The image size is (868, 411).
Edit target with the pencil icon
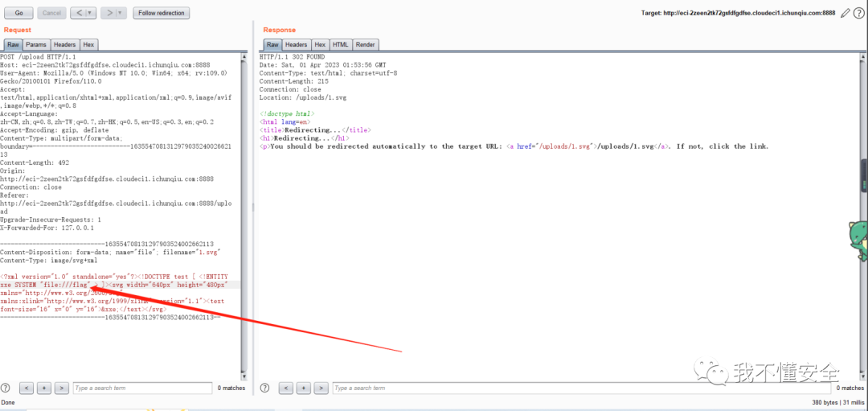coord(845,14)
